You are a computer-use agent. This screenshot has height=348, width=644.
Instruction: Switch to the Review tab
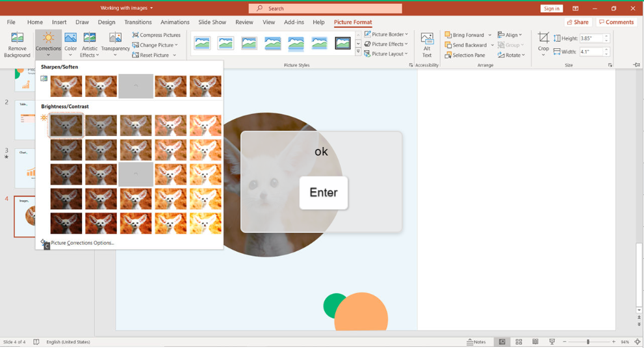tap(244, 22)
